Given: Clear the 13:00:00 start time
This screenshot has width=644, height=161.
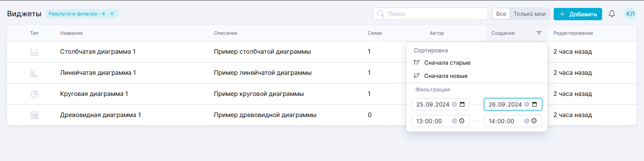Looking at the screenshot, I should click(454, 121).
